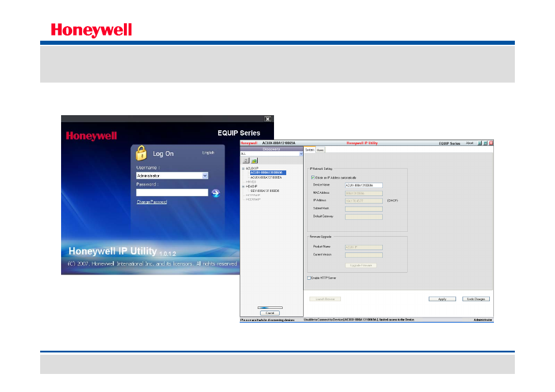This screenshot has width=555, height=392.
Task: Close the IP Utility with red X
Action: [x=491, y=143]
